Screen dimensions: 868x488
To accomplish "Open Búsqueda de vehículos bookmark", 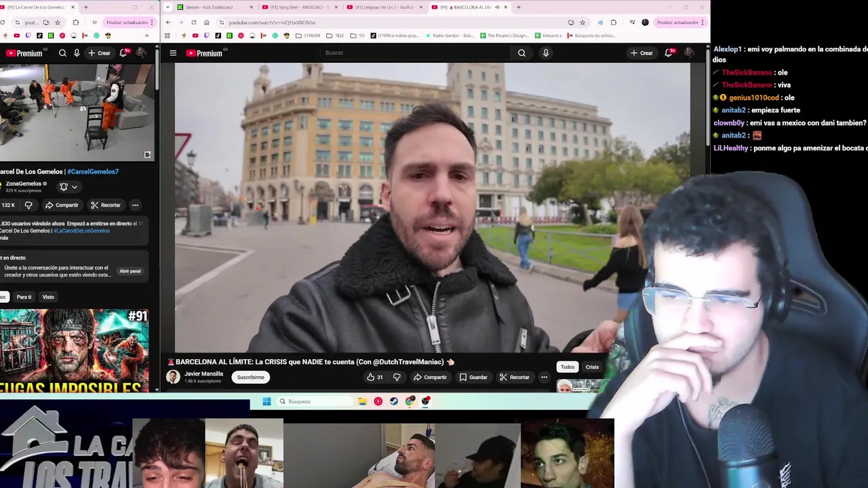I will (591, 35).
